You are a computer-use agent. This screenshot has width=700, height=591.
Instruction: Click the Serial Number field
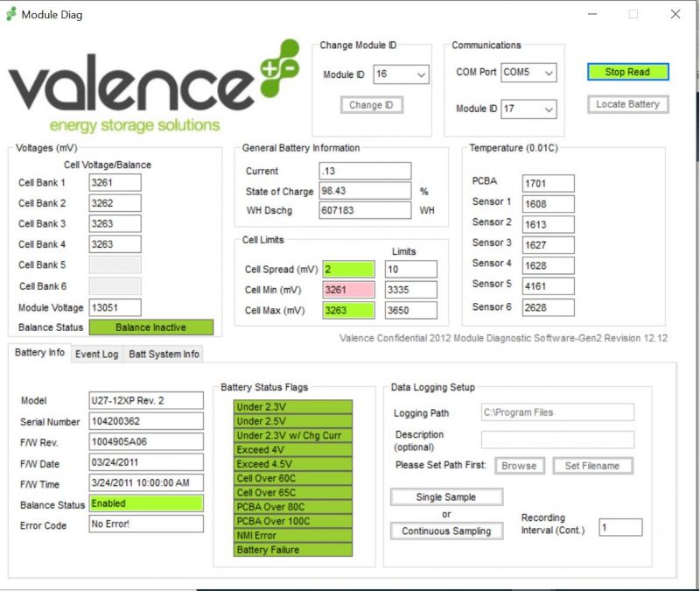(146, 421)
